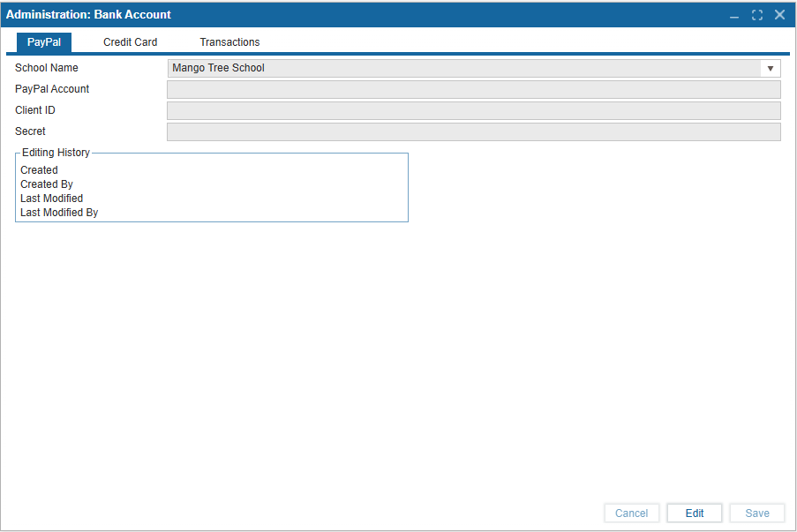
Task: Select the Last Modified By label
Action: click(x=59, y=213)
